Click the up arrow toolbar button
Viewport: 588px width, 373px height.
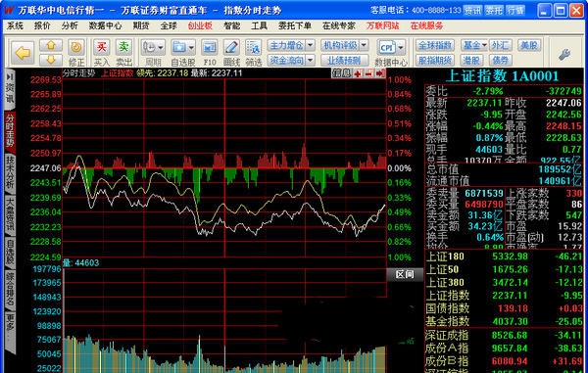[51, 45]
